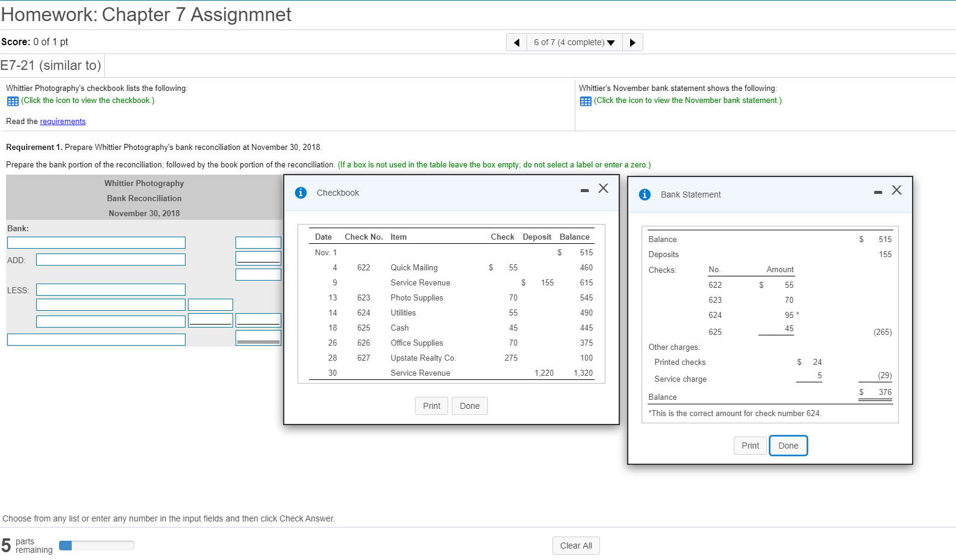Click Print in the Checkbook dialog
This screenshot has width=956, height=560.
click(x=431, y=406)
